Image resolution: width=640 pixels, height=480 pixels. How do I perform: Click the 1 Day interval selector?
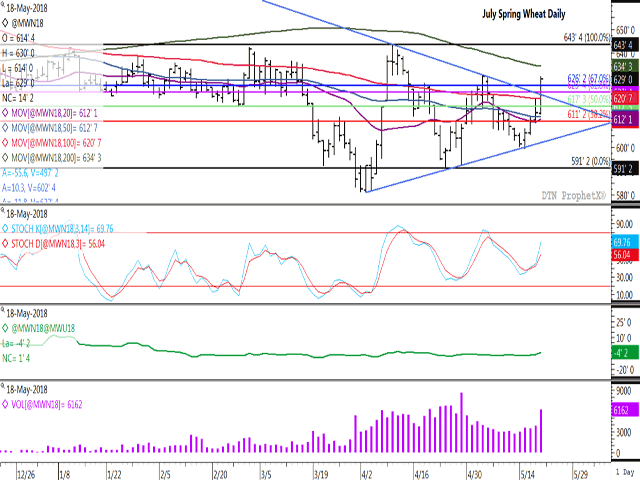pyautogui.click(x=626, y=471)
